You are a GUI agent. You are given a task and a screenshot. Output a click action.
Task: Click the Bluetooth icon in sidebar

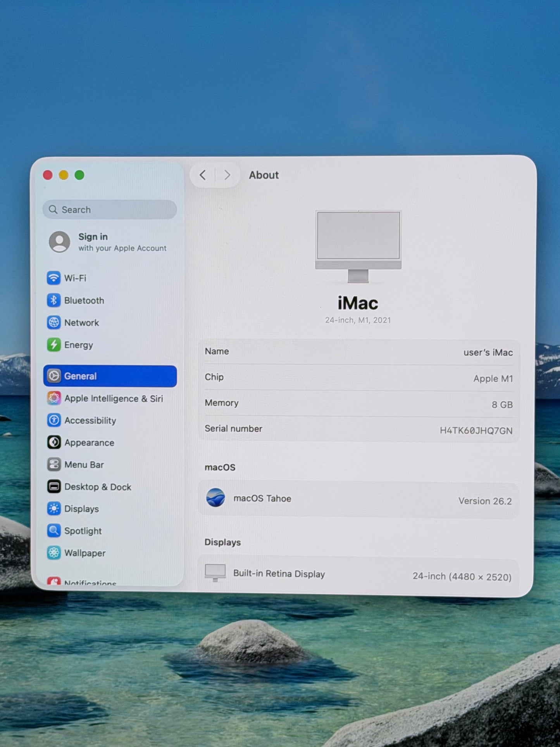click(54, 300)
